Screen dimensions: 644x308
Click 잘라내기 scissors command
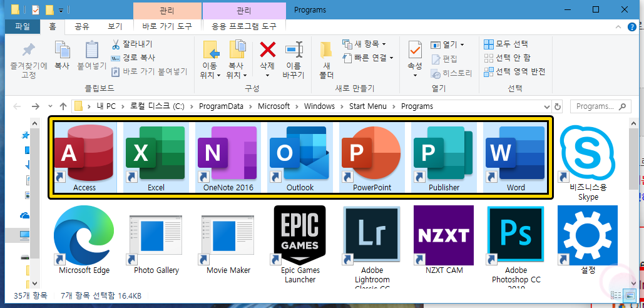click(x=131, y=44)
